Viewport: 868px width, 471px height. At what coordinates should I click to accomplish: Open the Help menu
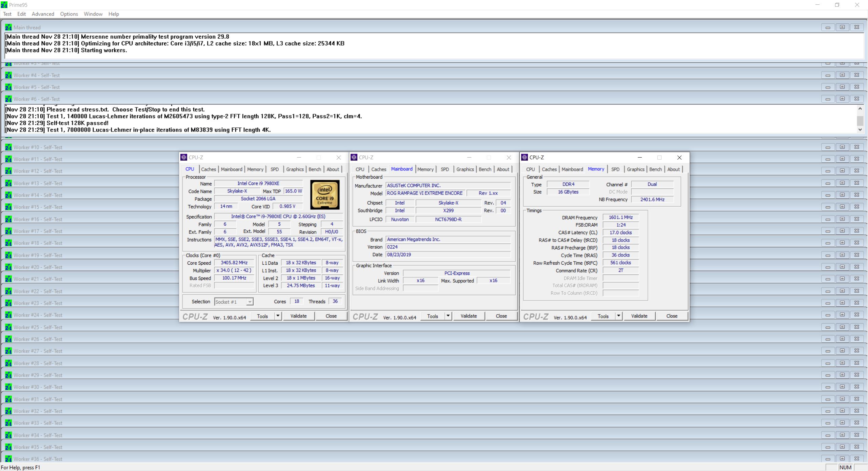coord(114,14)
